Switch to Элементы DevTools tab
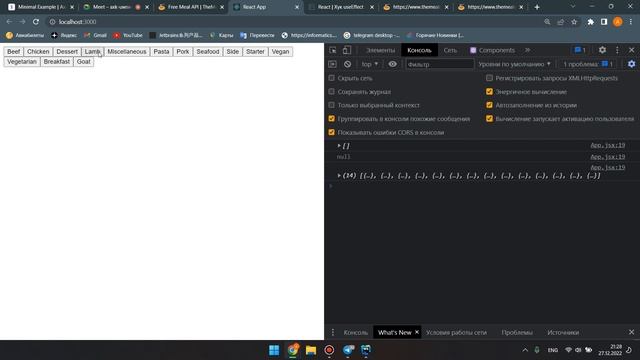Image resolution: width=640 pixels, height=360 pixels. 380,50
